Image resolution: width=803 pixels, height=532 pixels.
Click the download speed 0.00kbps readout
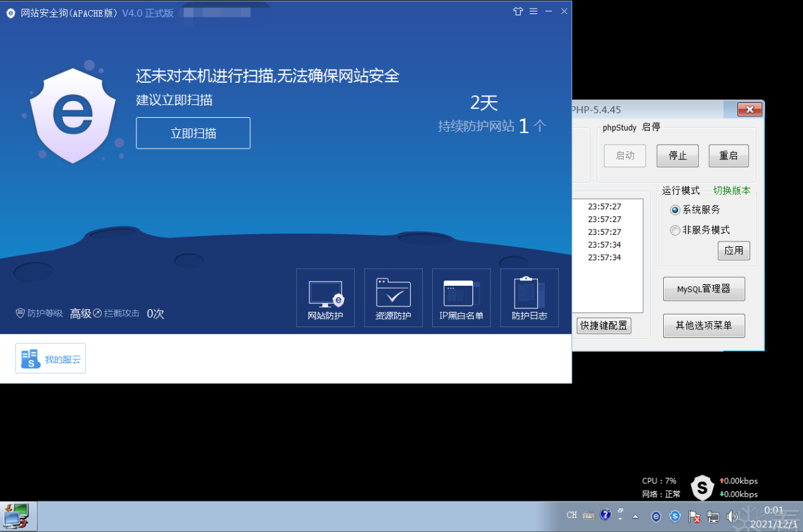click(738, 495)
